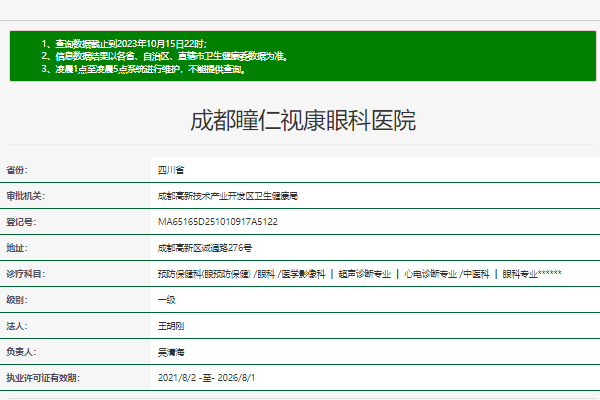Screen dimensions: 600x400
Task: Click the 法人 label
Action: click(17, 326)
